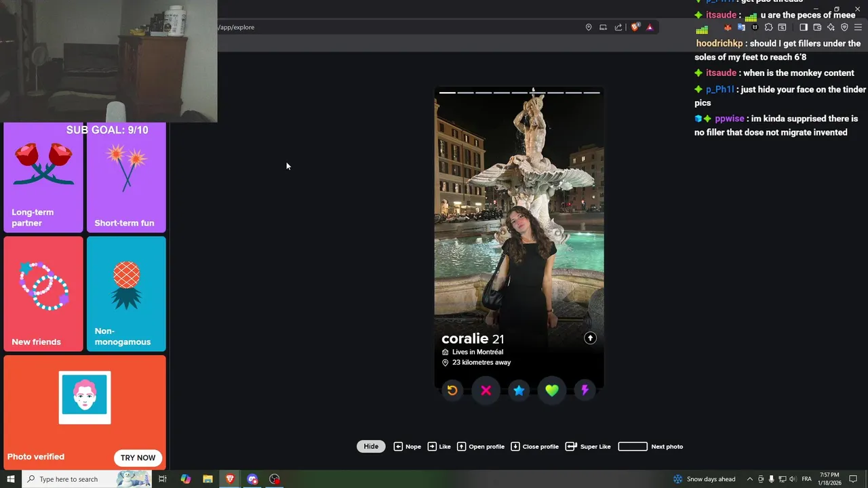Click the 7:57 PM clock

click(829, 475)
